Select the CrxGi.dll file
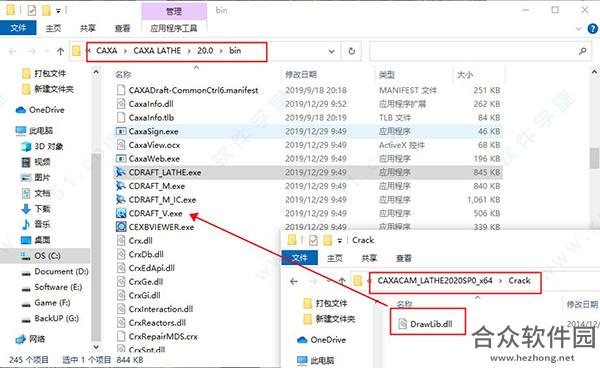600x368 pixels. click(x=144, y=296)
